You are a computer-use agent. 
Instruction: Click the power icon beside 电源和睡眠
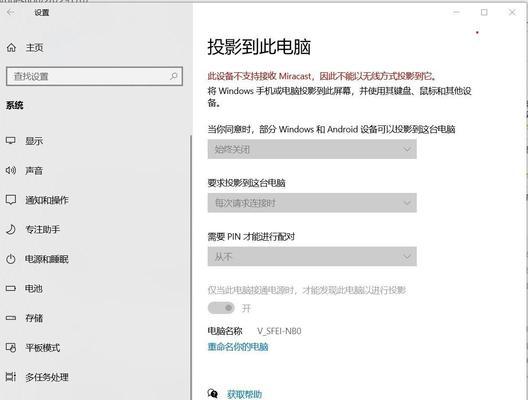pos(11,259)
